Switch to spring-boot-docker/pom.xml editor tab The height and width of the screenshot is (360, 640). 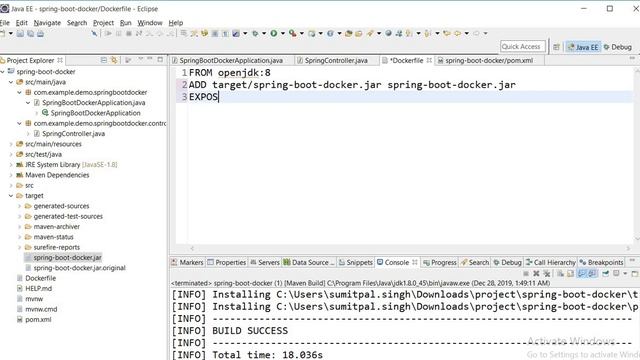click(x=489, y=60)
